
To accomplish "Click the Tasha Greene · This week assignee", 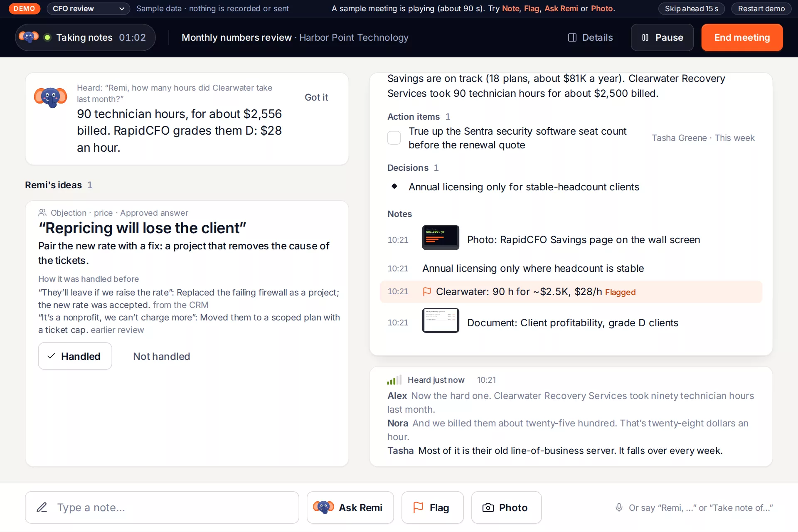I will (x=703, y=138).
